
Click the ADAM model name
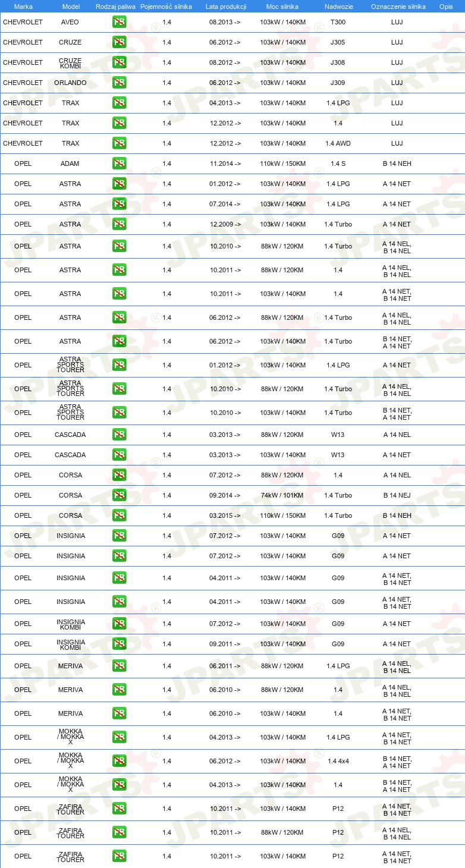pos(70,163)
